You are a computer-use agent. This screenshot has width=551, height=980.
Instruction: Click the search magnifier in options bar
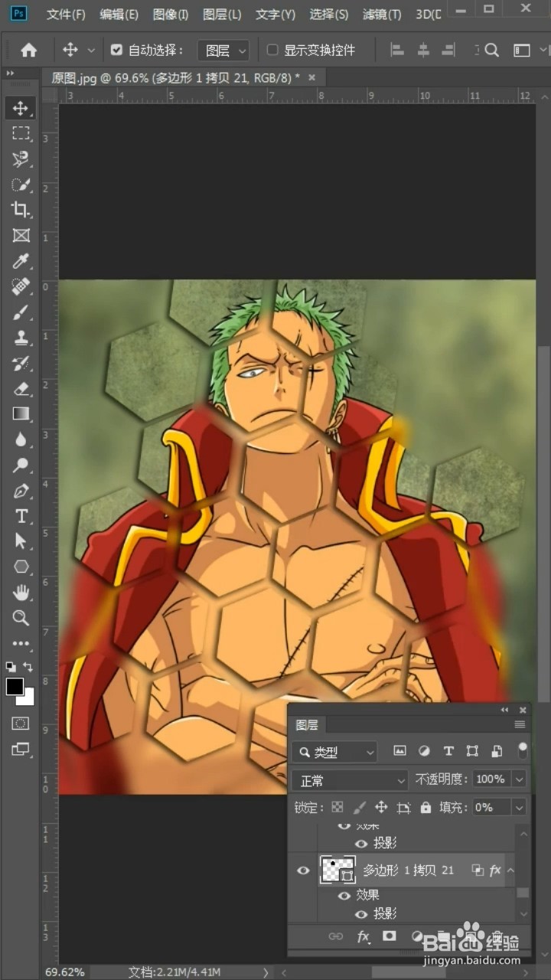pyautogui.click(x=491, y=51)
